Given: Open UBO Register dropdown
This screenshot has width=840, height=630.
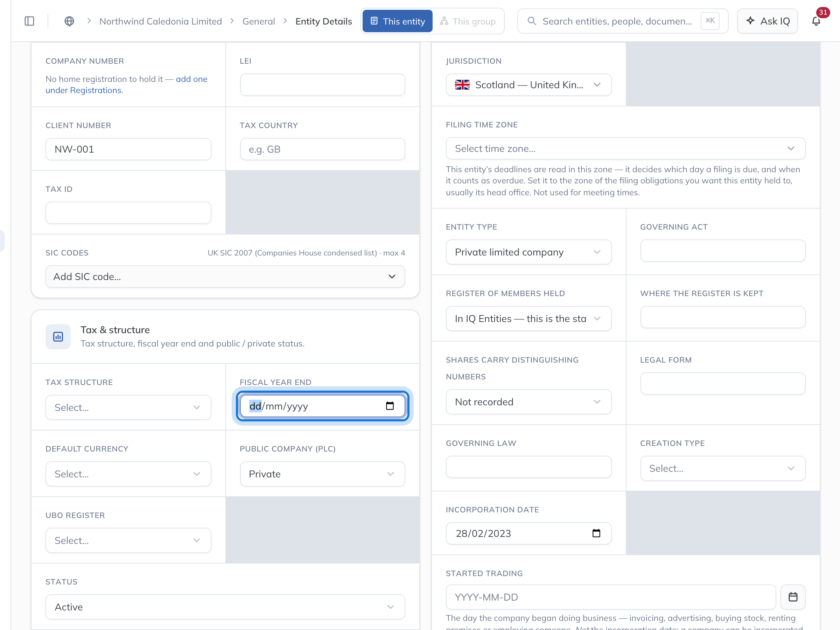Looking at the screenshot, I should (x=128, y=540).
